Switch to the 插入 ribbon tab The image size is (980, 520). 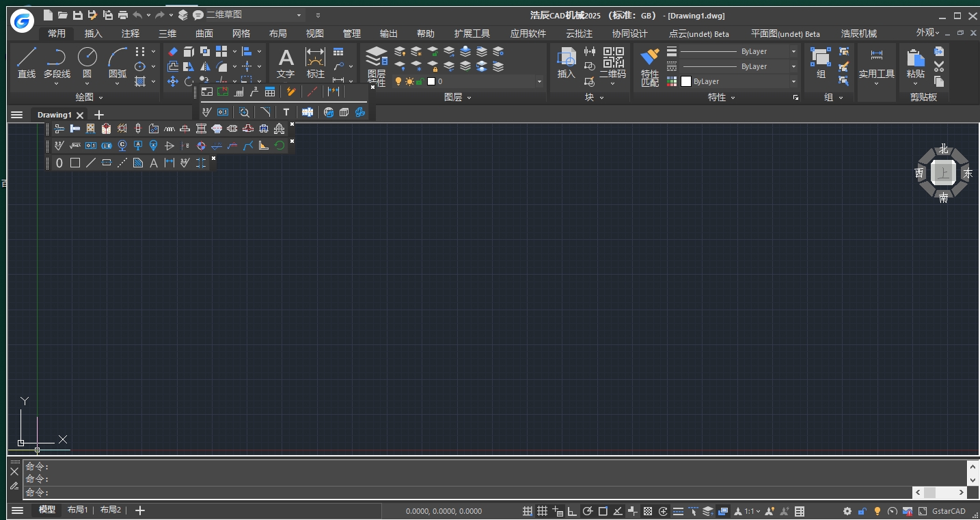94,33
